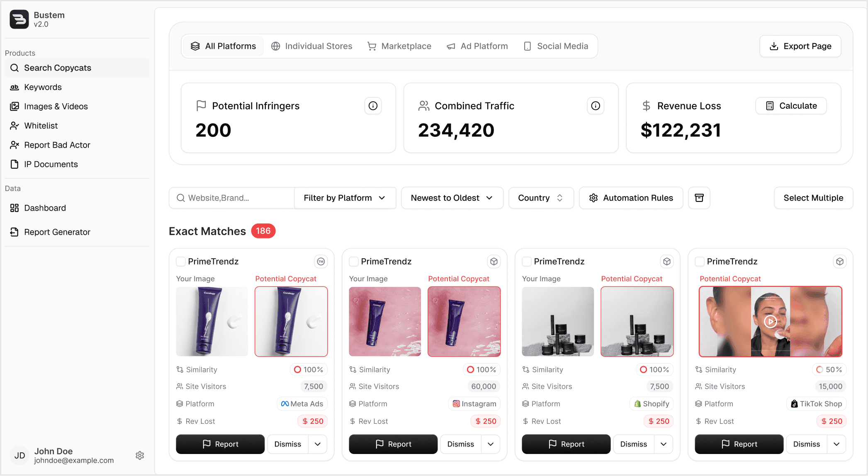Open Images & Videos from the sidebar
The width and height of the screenshot is (868, 476).
56,106
